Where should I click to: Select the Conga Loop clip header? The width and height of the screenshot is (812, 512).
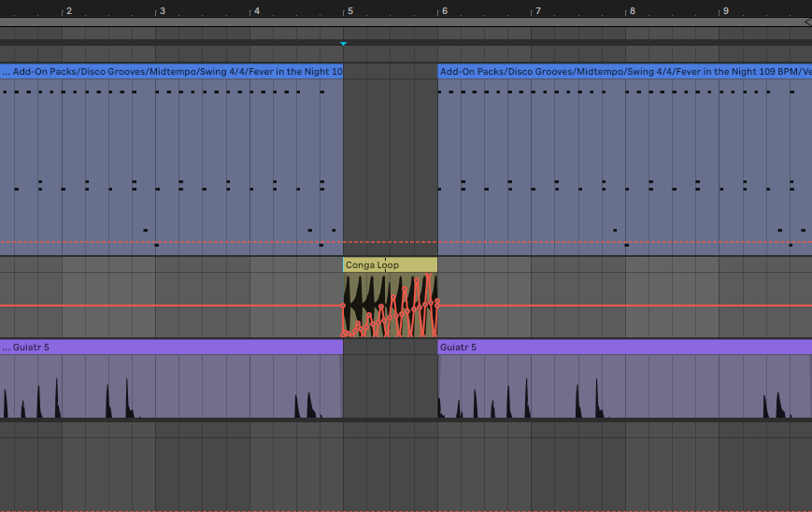(390, 264)
